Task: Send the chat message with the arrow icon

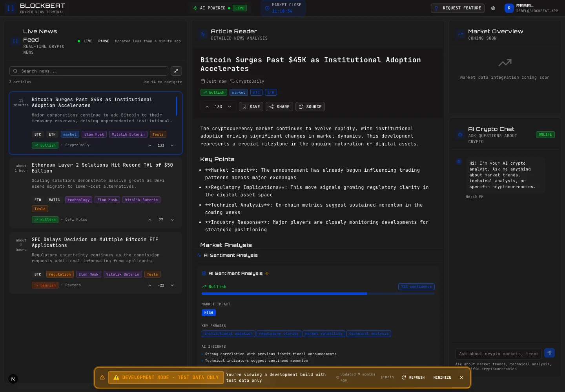Action: 549,353
